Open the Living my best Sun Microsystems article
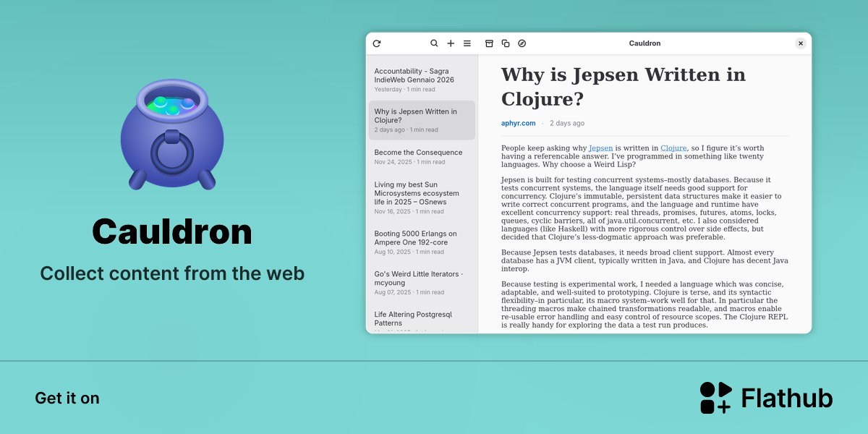The width and height of the screenshot is (868, 434). (x=422, y=197)
